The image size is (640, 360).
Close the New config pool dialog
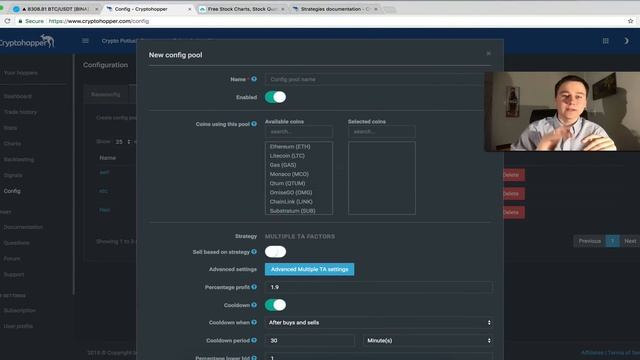pyautogui.click(x=488, y=53)
